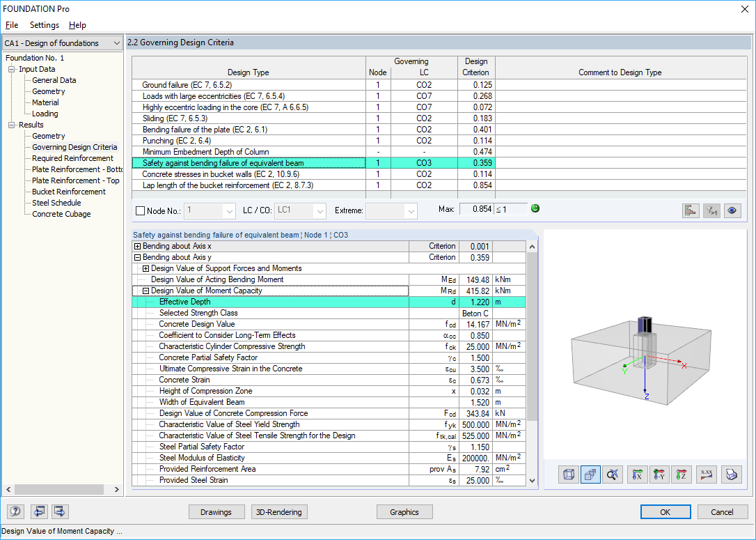Select the Provided Reinforcement Area row
This screenshot has width=756, height=540.
[x=329, y=469]
